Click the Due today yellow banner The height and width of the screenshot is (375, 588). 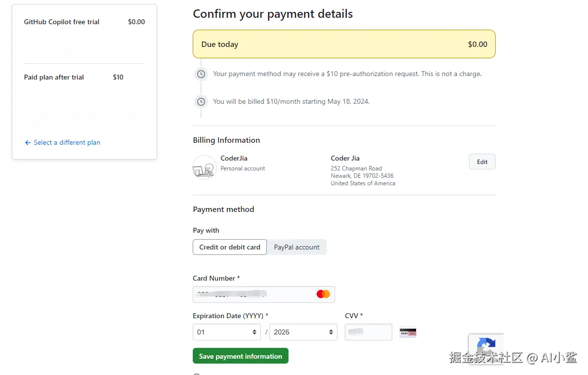click(344, 44)
